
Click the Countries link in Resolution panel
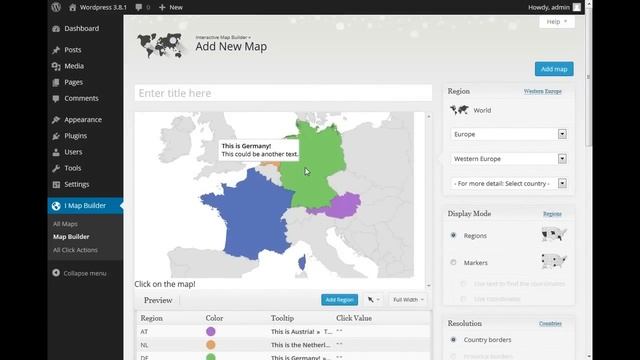[550, 324]
